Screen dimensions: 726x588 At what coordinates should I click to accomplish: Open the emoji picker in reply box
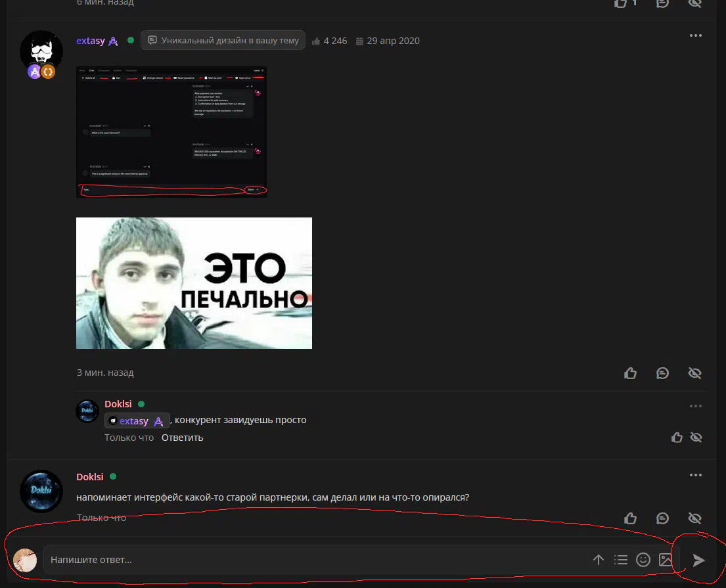643,560
